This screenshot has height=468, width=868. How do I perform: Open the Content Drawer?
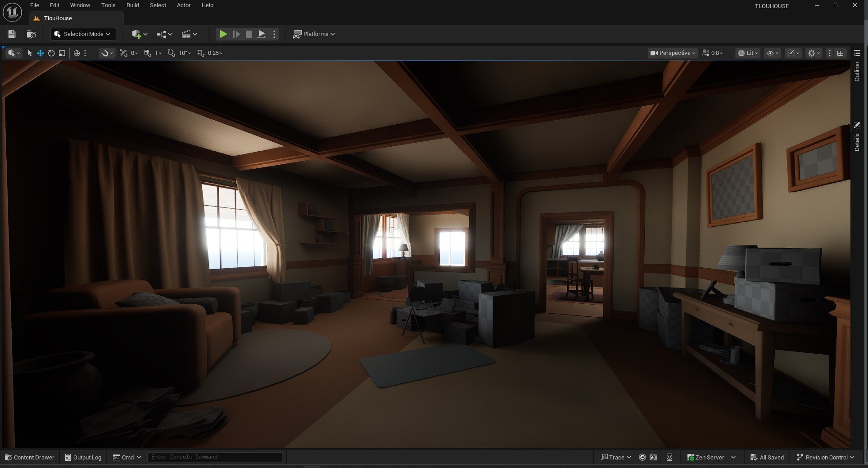pos(30,457)
